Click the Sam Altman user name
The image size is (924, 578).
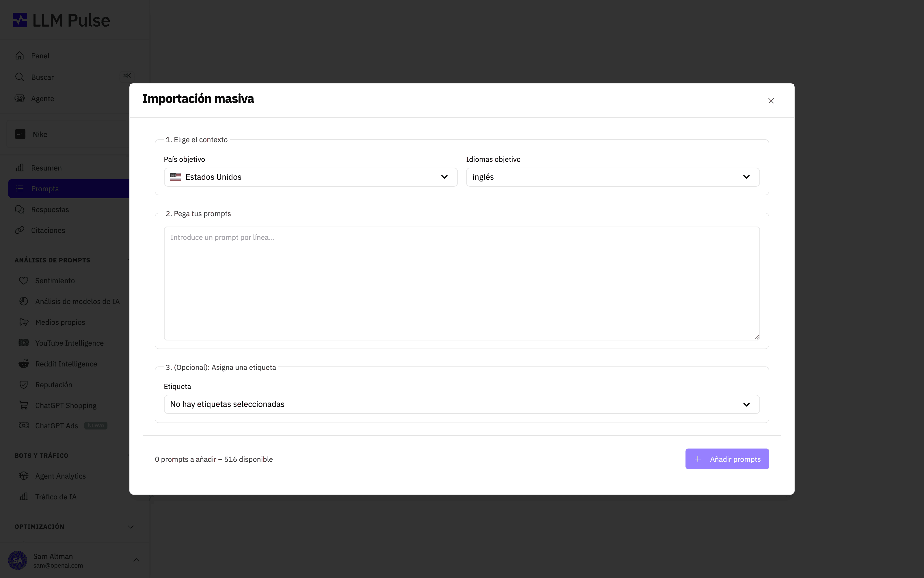click(x=53, y=556)
